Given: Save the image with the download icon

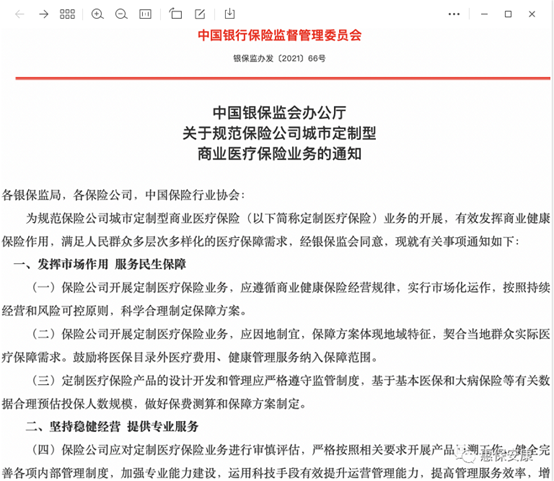Looking at the screenshot, I should click(x=230, y=14).
